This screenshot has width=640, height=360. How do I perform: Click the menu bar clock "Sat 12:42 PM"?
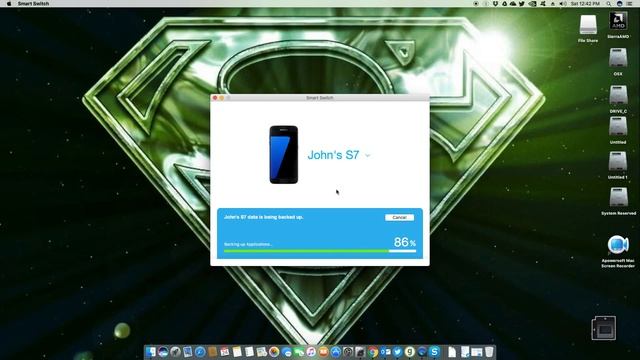click(x=585, y=4)
